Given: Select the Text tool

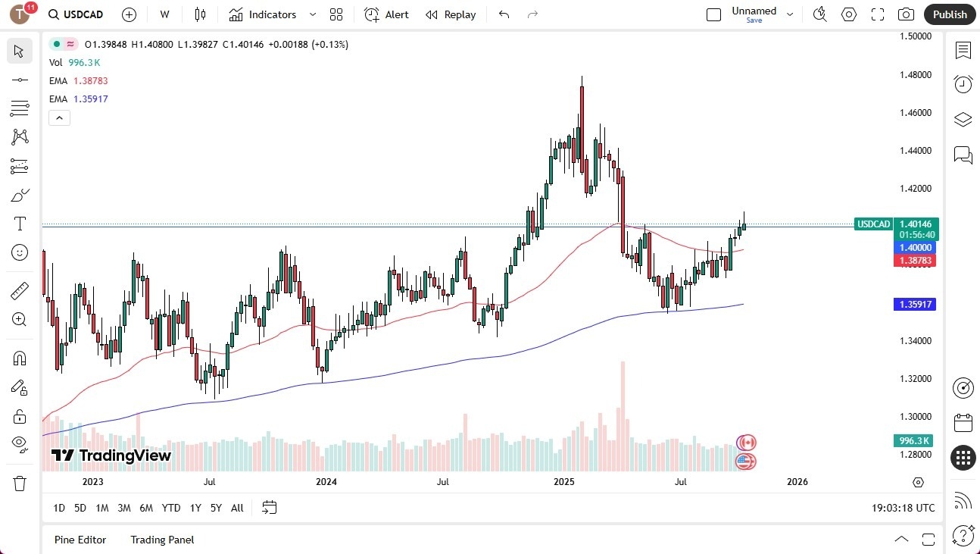Looking at the screenshot, I should tap(20, 223).
